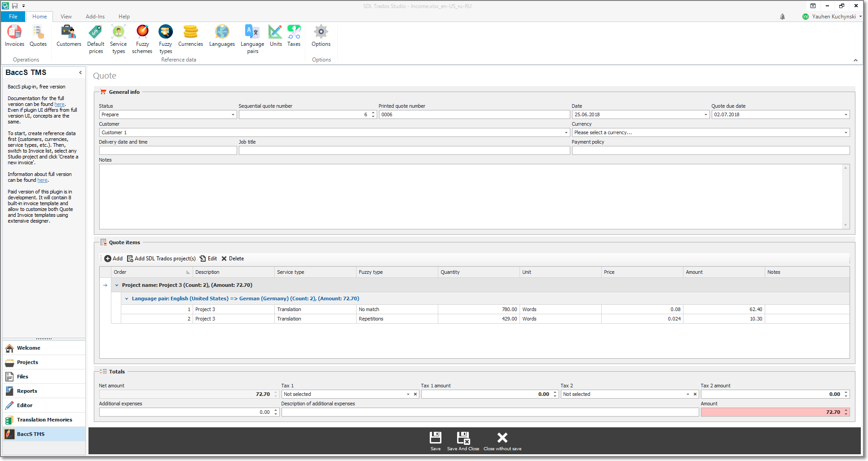Collapse the ribbon
This screenshot has height=461, width=868.
point(855,60)
